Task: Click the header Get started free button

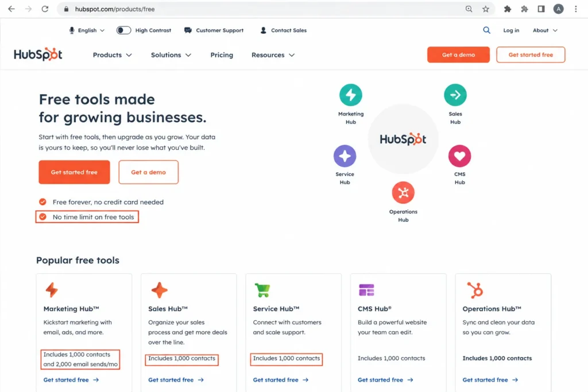Action: pyautogui.click(x=531, y=55)
